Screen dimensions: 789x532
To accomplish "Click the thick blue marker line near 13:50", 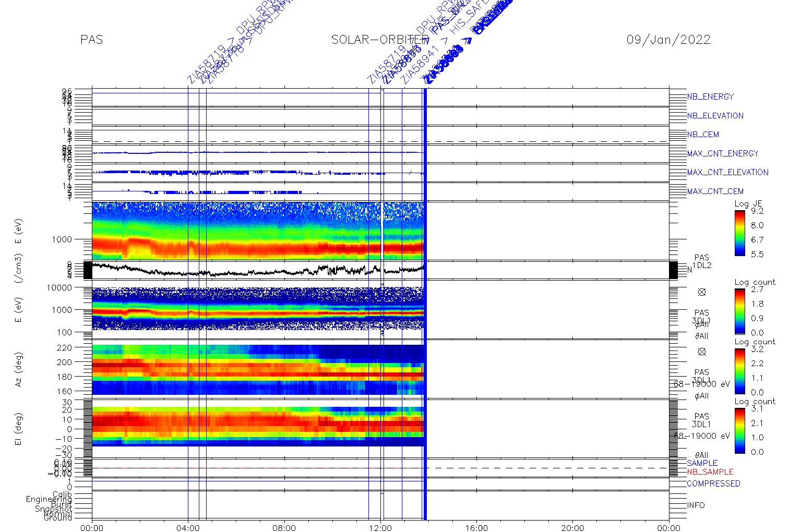I will tap(425, 305).
